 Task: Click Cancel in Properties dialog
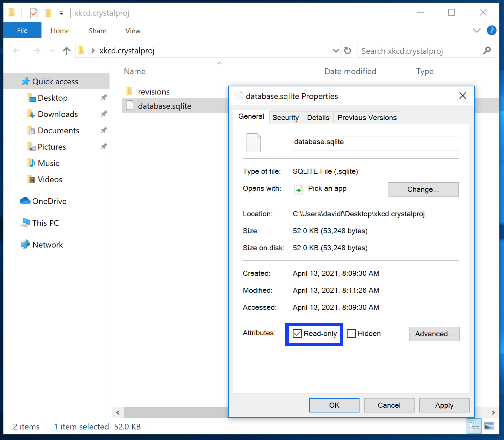click(389, 405)
